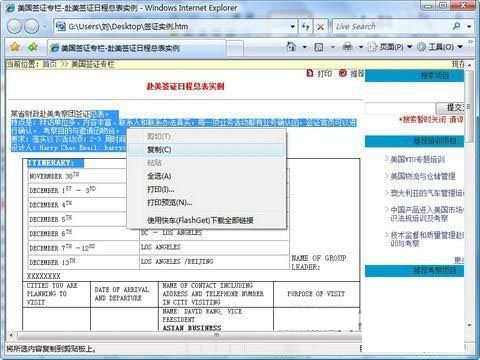Click the red Stop loading icon
This screenshot has height=360, width=480.
[320, 27]
